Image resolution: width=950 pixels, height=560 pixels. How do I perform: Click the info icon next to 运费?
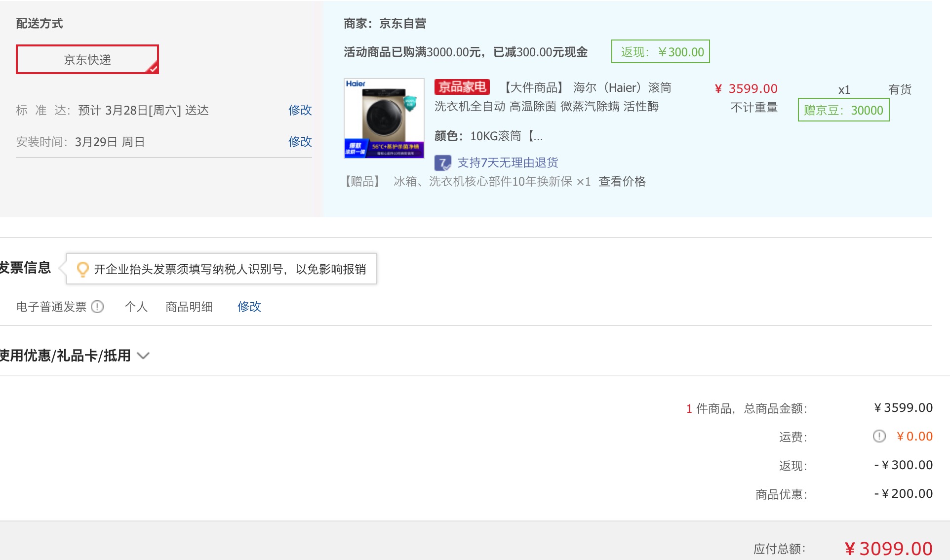[879, 436]
